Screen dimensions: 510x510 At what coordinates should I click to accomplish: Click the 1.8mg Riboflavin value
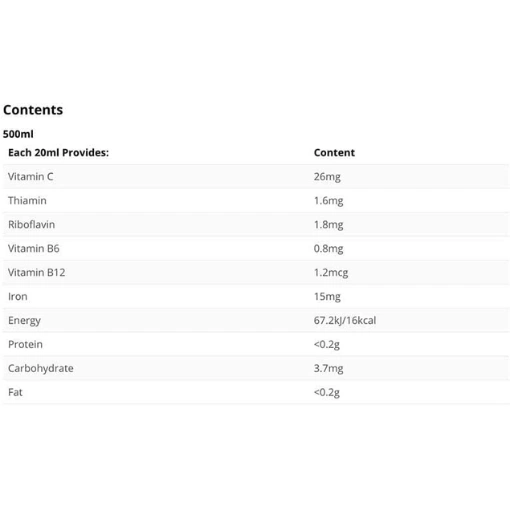328,225
